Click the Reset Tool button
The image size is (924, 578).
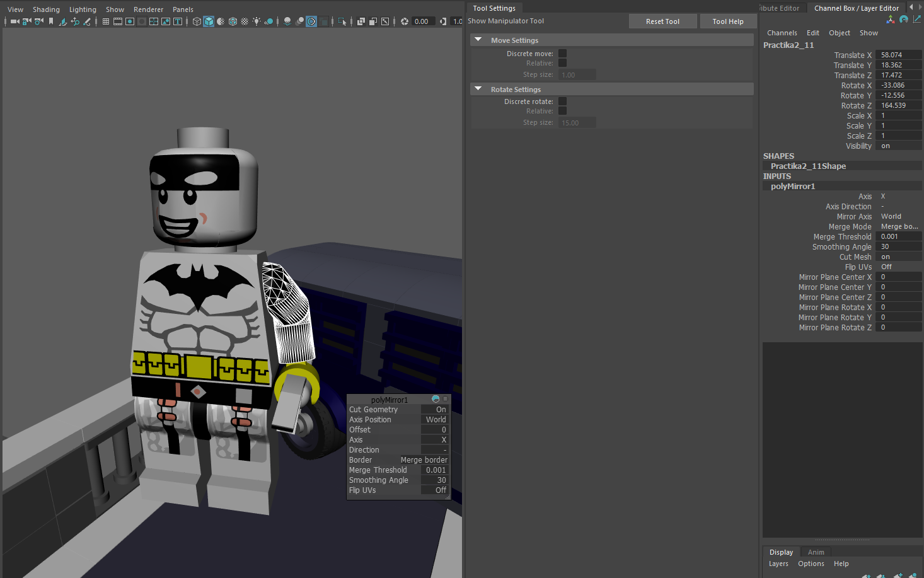point(662,21)
